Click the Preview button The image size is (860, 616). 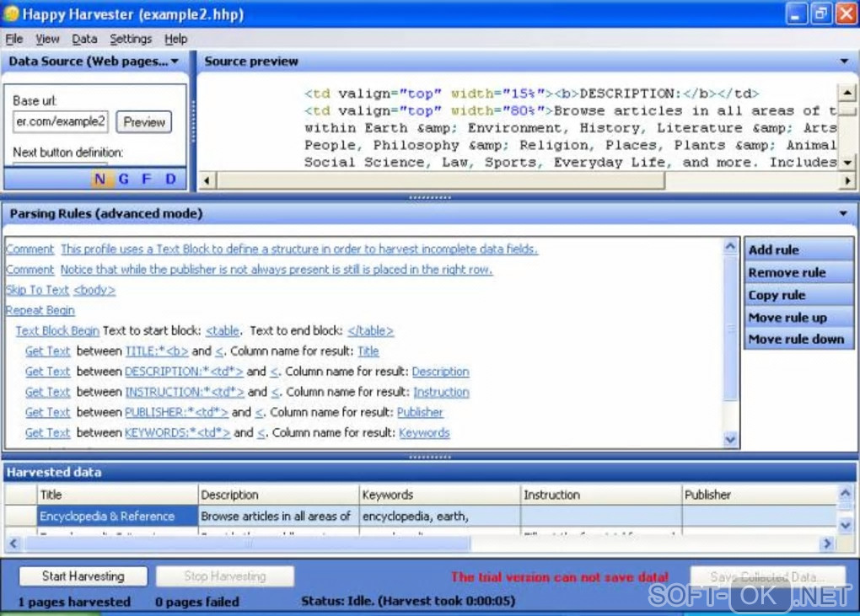tap(143, 121)
